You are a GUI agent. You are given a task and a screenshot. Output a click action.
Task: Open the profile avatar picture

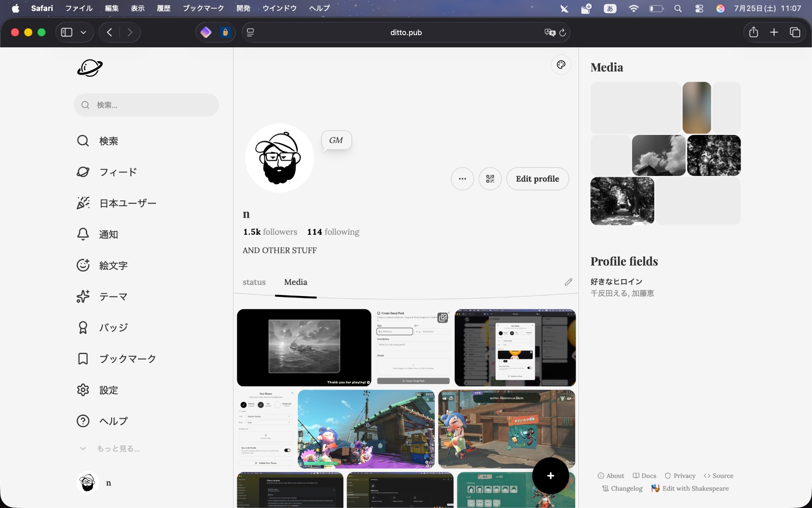(280, 158)
